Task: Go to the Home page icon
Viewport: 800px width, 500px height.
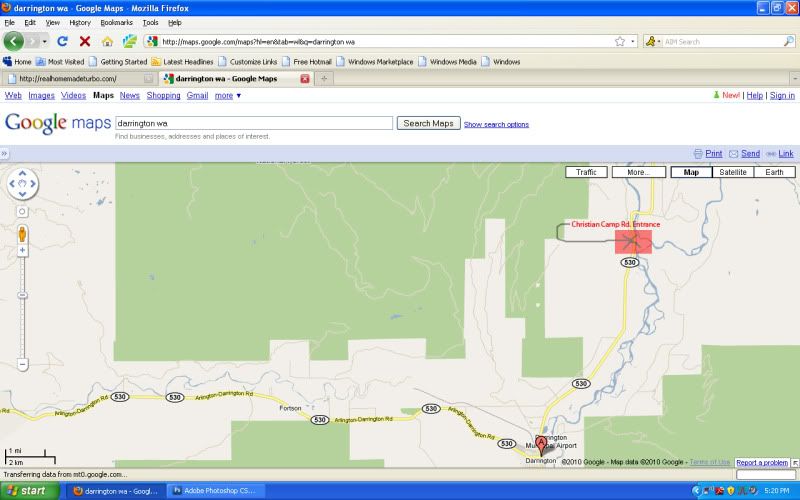Action: tap(107, 41)
